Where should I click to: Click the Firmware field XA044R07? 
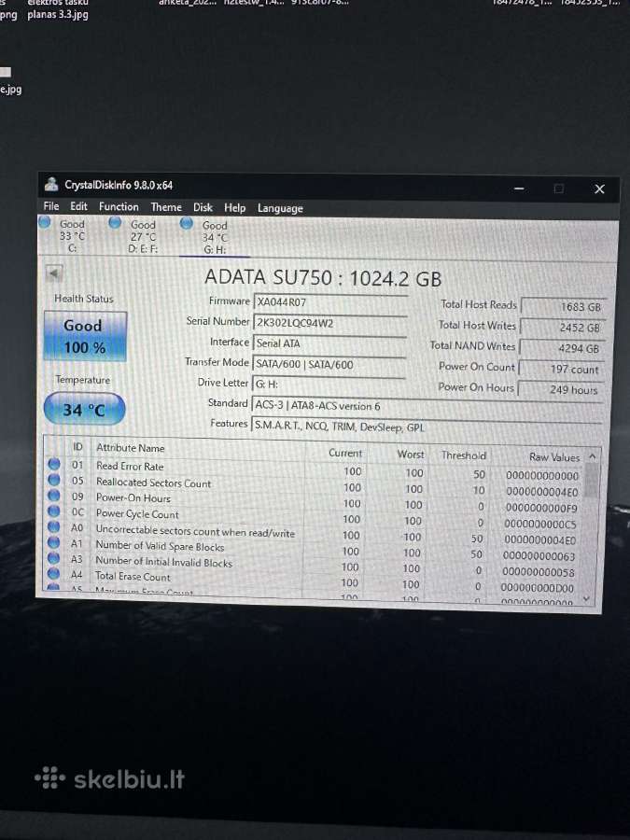(330, 302)
